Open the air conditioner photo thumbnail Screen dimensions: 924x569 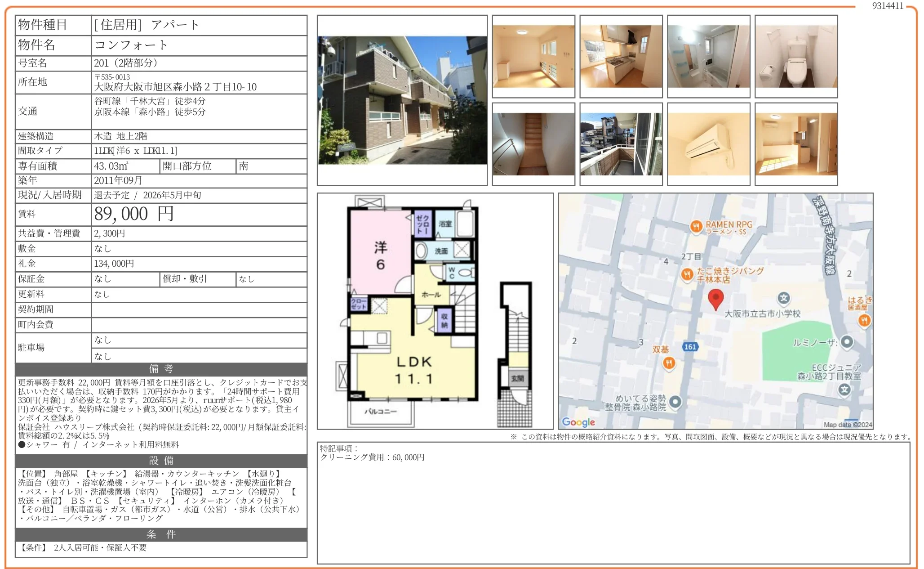coord(708,144)
